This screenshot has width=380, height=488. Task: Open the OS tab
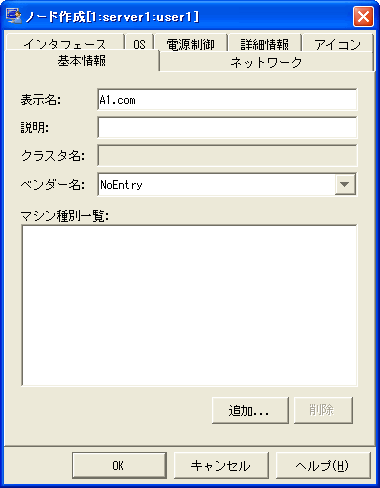point(139,43)
